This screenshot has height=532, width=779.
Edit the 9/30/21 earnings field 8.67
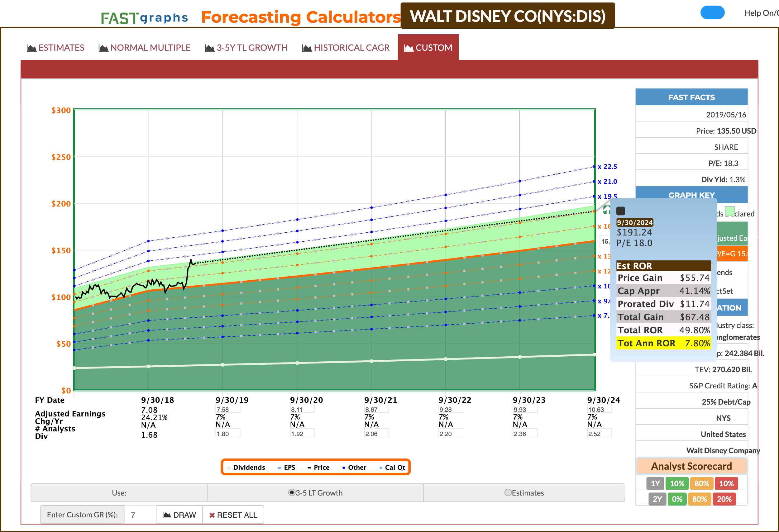(376, 409)
